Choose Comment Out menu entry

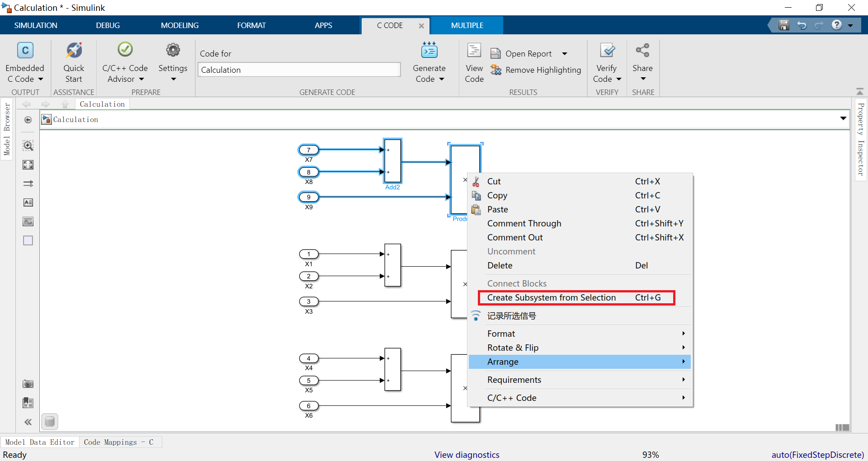click(580, 237)
